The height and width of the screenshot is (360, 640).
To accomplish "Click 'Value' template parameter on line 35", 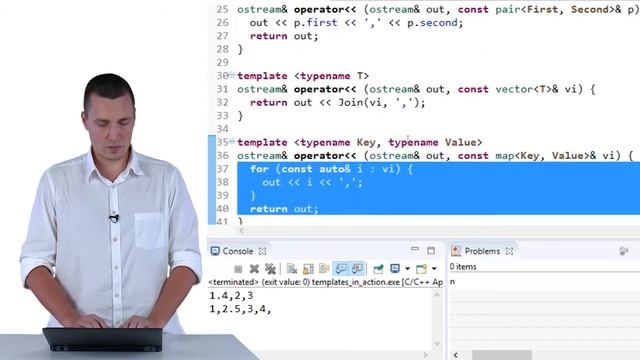I will 460,142.
